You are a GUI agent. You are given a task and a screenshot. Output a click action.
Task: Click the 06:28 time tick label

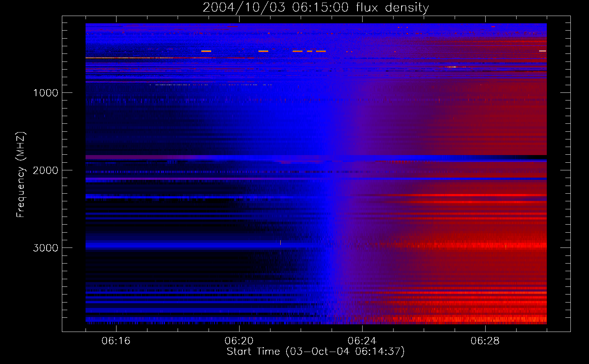pos(485,341)
